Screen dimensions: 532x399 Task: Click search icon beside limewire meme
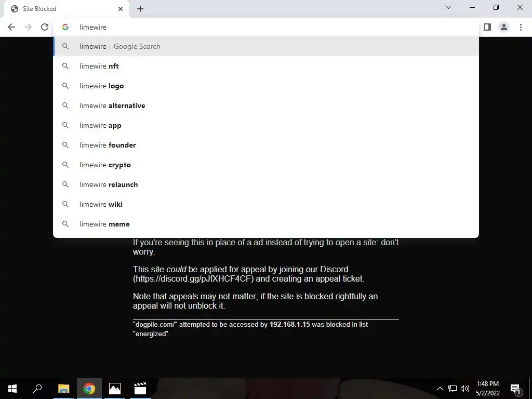(x=65, y=223)
